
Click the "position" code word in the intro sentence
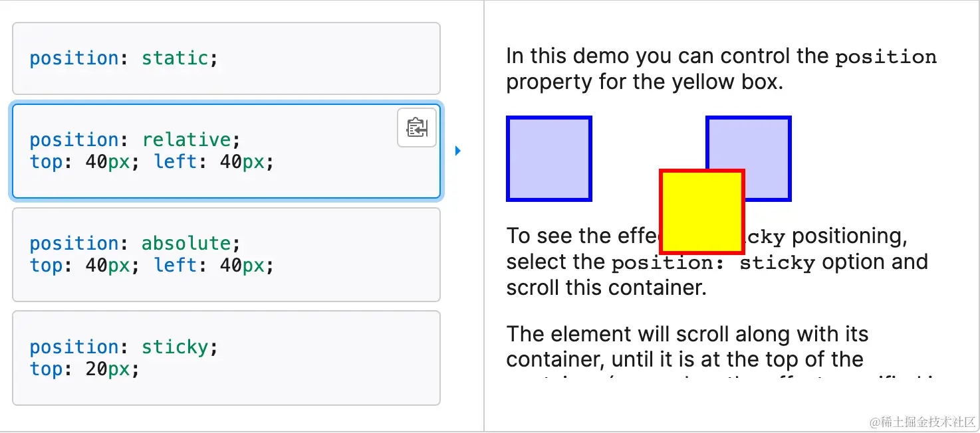[886, 57]
